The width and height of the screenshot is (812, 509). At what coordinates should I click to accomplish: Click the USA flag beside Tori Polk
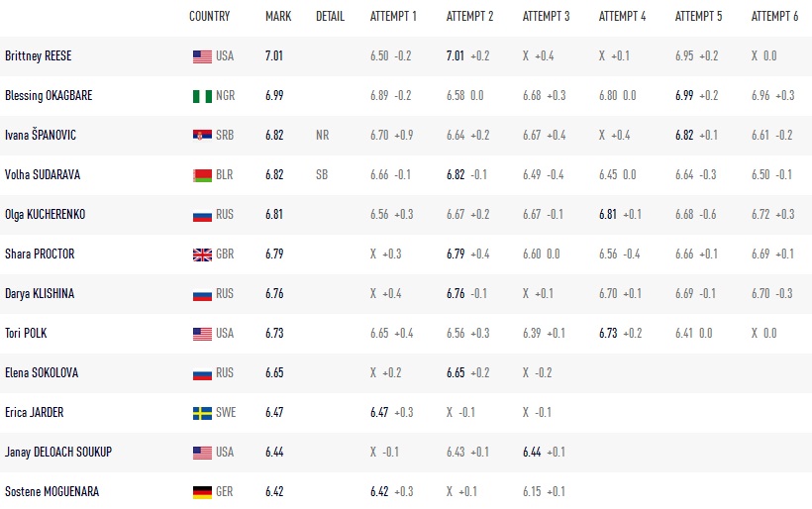202,334
